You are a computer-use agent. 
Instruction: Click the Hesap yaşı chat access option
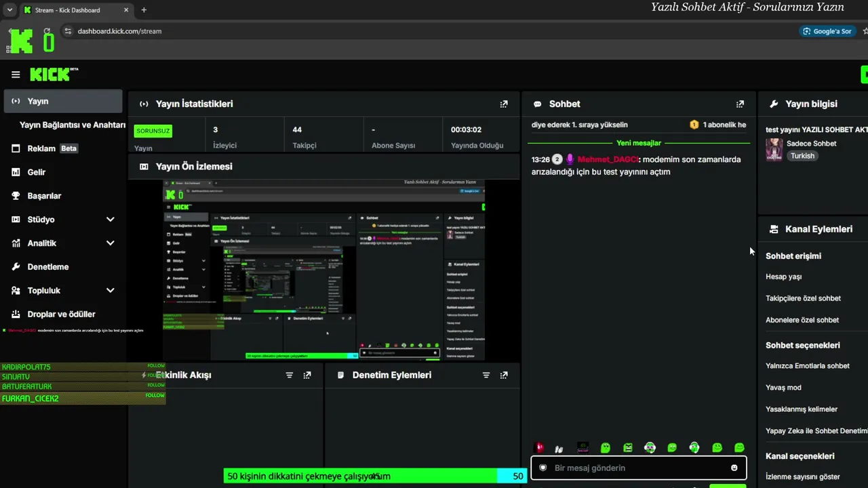(x=783, y=277)
